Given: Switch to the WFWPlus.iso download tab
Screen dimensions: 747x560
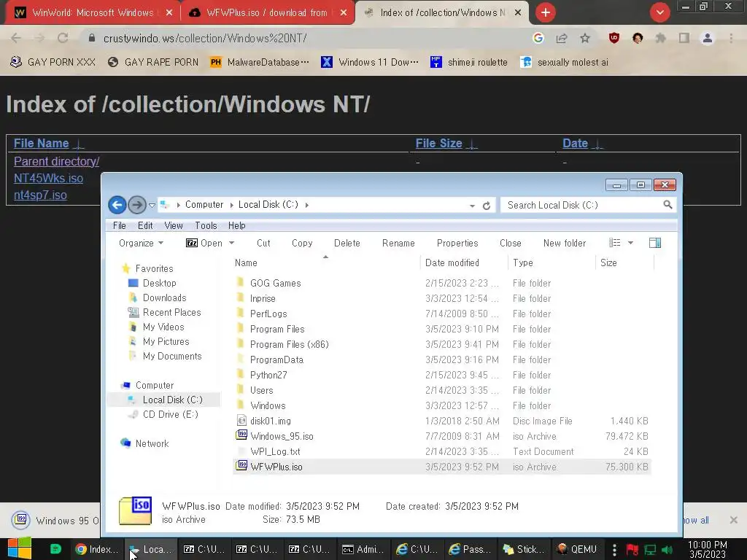Looking at the screenshot, I should [267, 12].
